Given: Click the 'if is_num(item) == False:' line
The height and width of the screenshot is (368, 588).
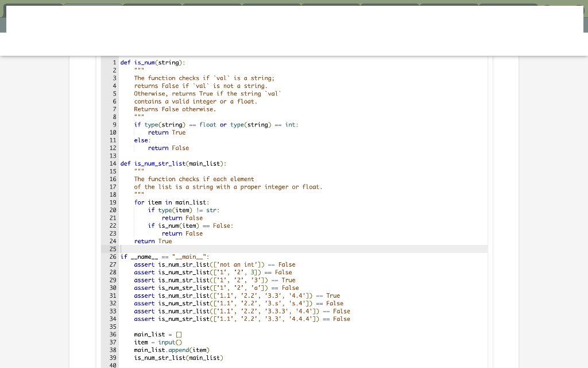Looking at the screenshot, I should [x=190, y=225].
